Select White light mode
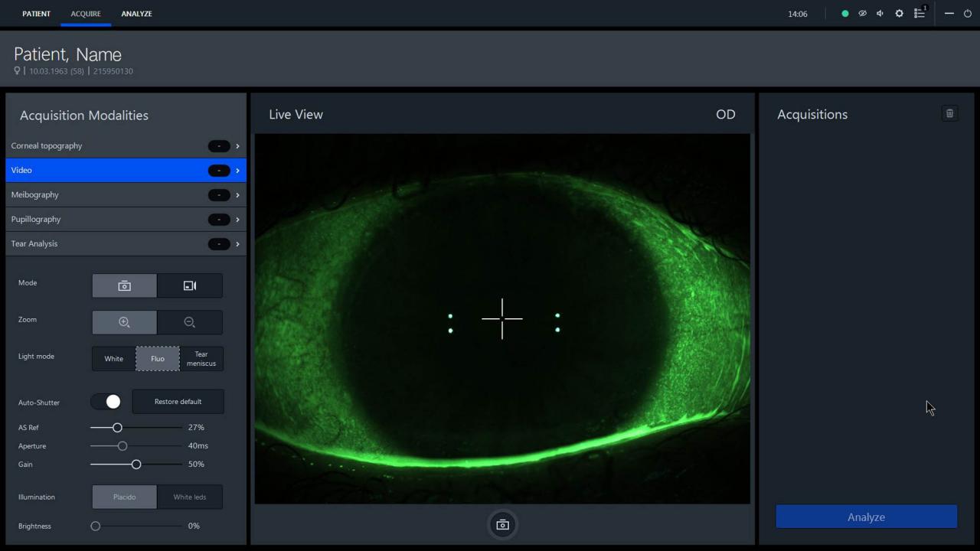980x551 pixels. 113,359
